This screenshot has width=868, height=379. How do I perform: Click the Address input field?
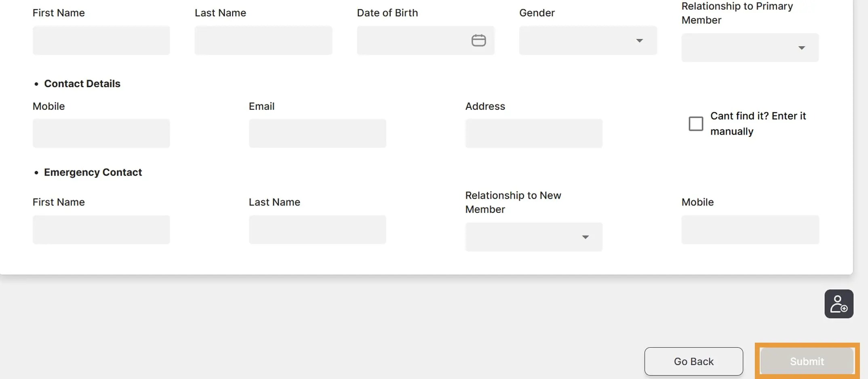point(533,133)
